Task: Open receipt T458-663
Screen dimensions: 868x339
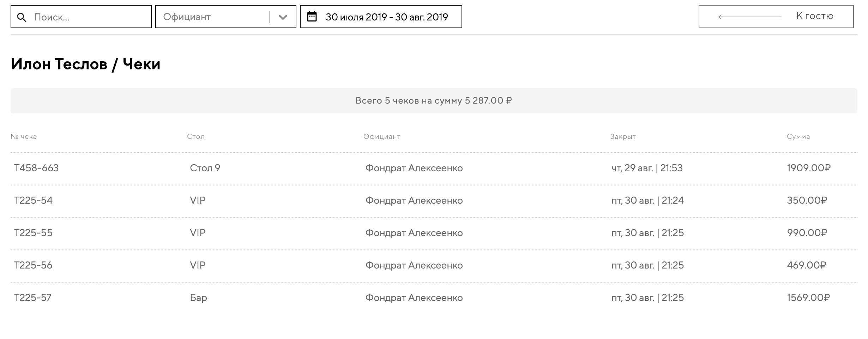Action: [36, 168]
